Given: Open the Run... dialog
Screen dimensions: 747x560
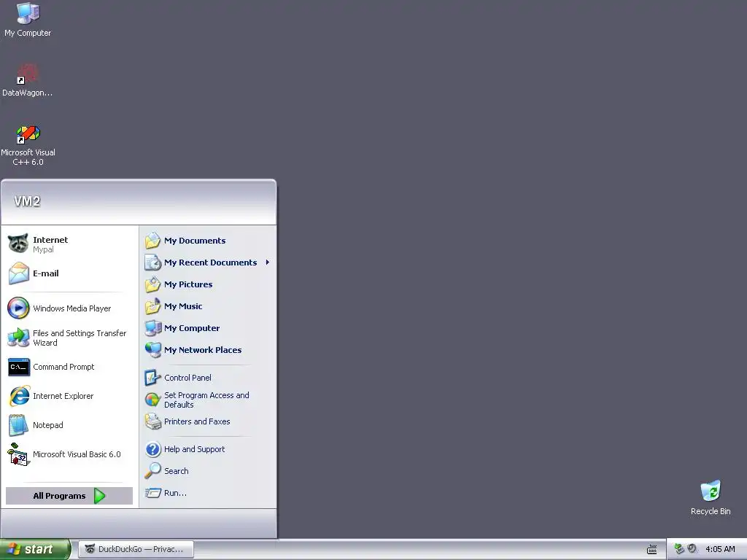Looking at the screenshot, I should click(208, 493).
